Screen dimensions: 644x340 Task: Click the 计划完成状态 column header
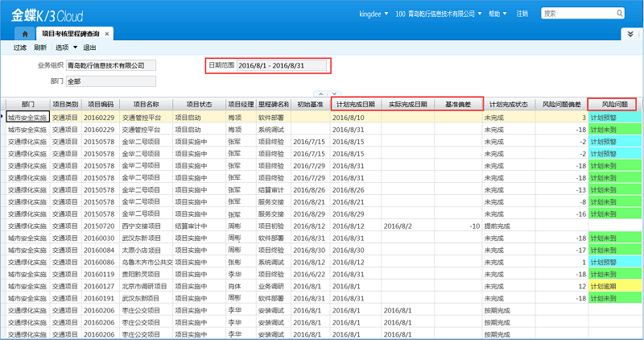click(x=509, y=105)
